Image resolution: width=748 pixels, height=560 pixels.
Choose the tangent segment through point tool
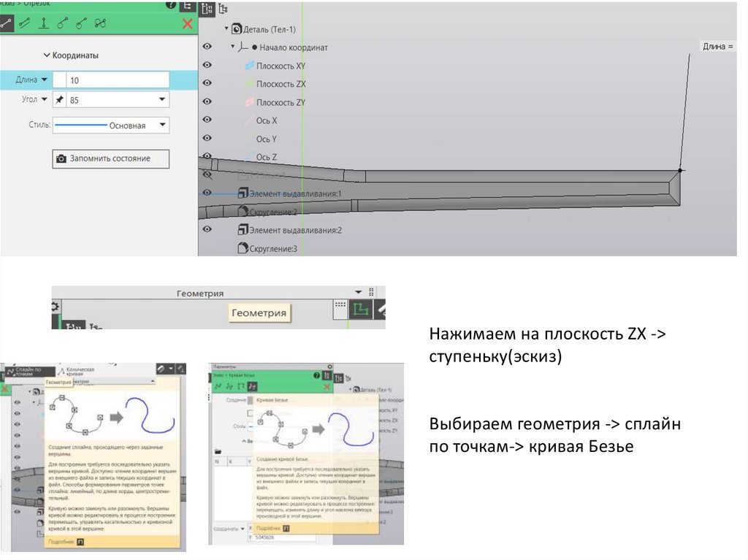pos(62,23)
